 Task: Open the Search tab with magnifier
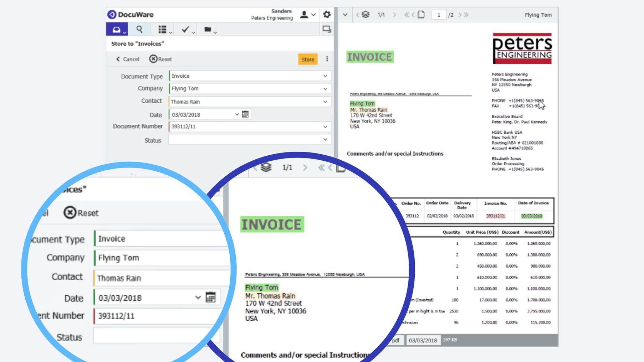pos(139,30)
